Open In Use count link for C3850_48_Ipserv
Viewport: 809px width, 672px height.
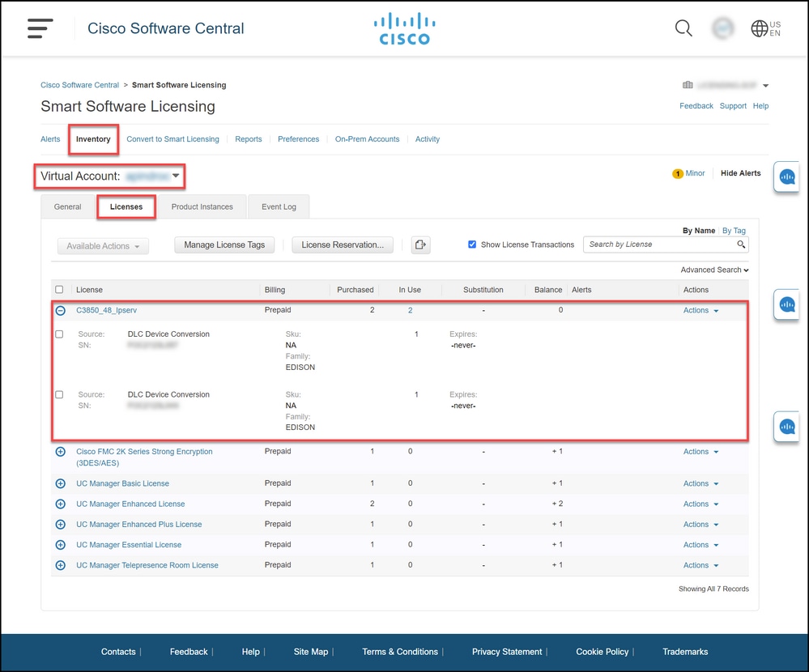tap(411, 310)
